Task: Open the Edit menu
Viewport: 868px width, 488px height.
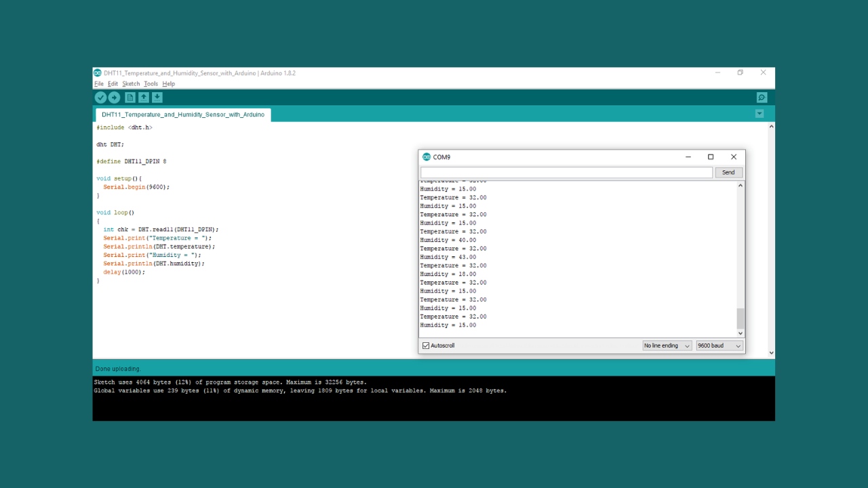Action: (113, 84)
